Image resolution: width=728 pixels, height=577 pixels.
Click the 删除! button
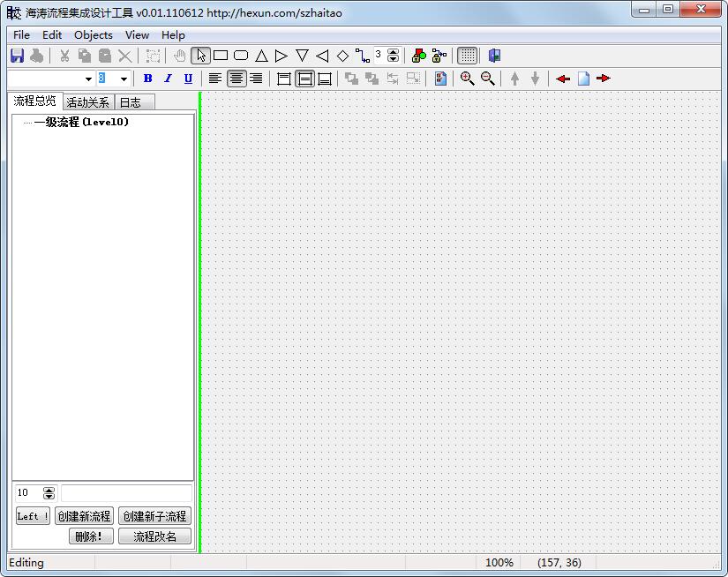coord(91,536)
